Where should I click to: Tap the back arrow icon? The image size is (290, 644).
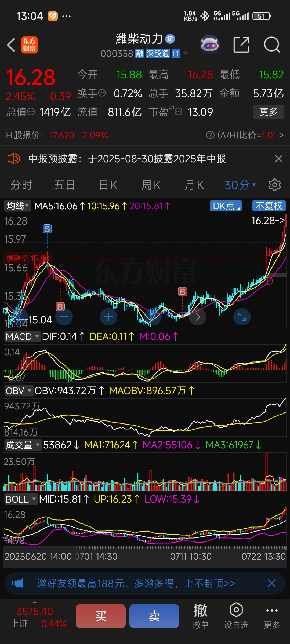pos(11,45)
